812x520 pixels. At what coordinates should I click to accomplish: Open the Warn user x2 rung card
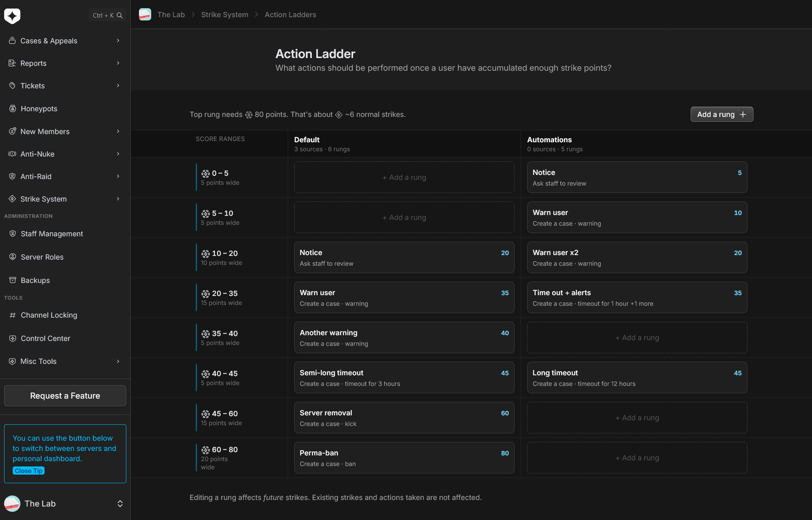tap(637, 258)
